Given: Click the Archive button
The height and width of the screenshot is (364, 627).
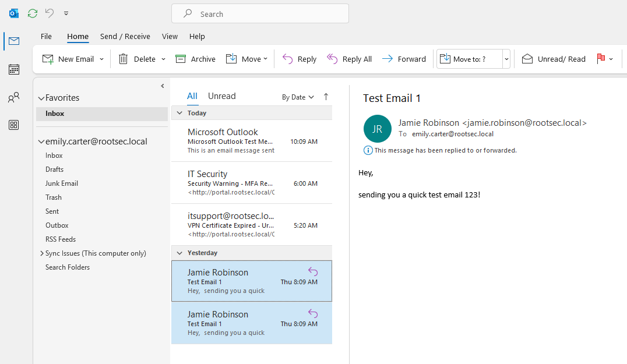Looking at the screenshot, I should [x=196, y=59].
